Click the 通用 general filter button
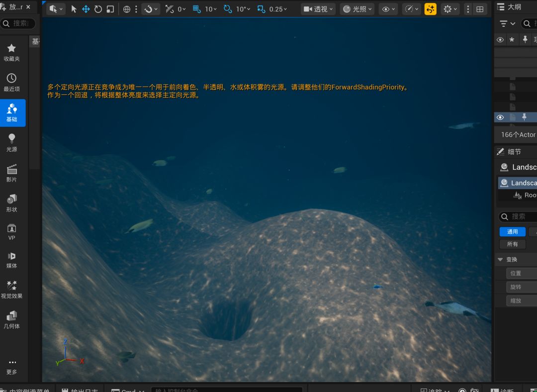 (512, 232)
